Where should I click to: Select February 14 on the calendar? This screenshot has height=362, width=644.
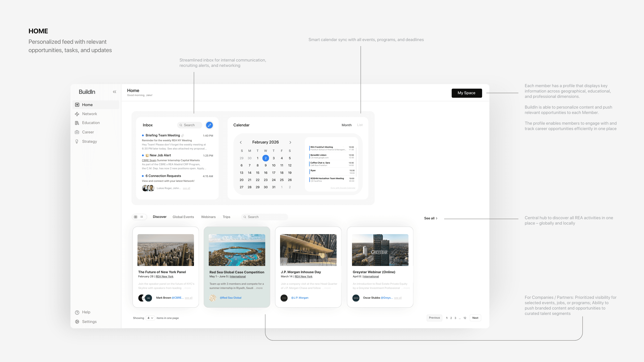pos(249,173)
